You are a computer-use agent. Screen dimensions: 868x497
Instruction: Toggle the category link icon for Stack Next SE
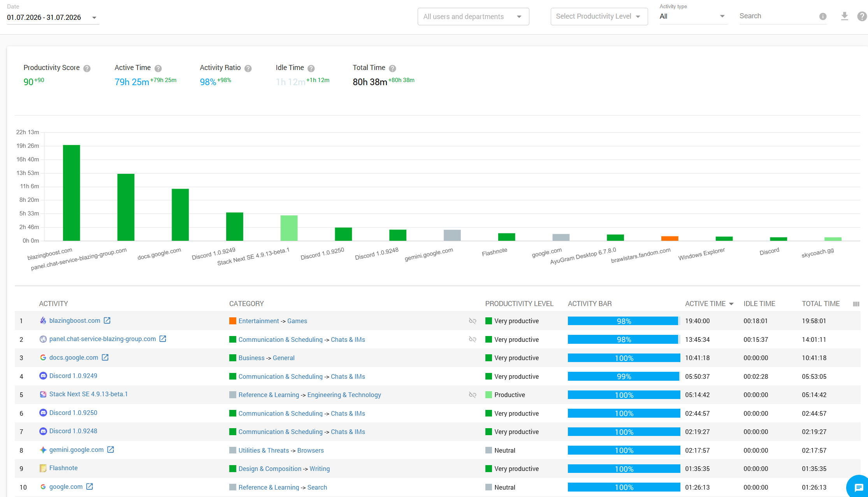click(x=473, y=395)
